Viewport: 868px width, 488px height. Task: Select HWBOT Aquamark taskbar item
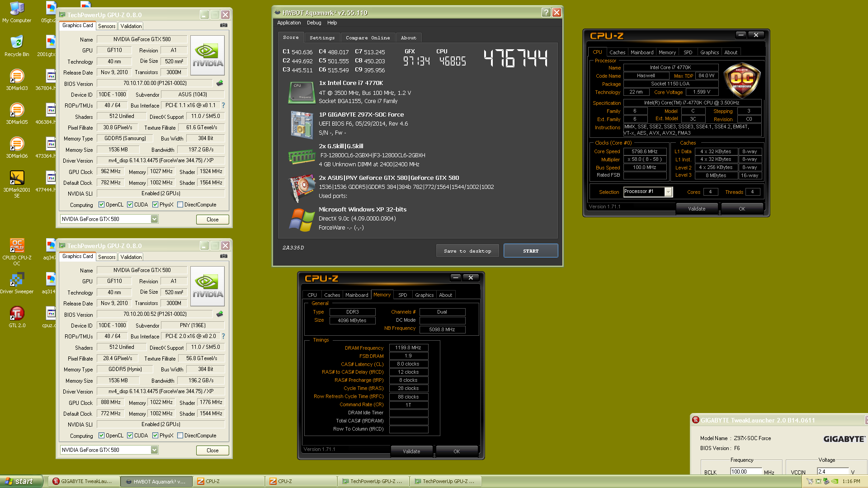coord(156,481)
